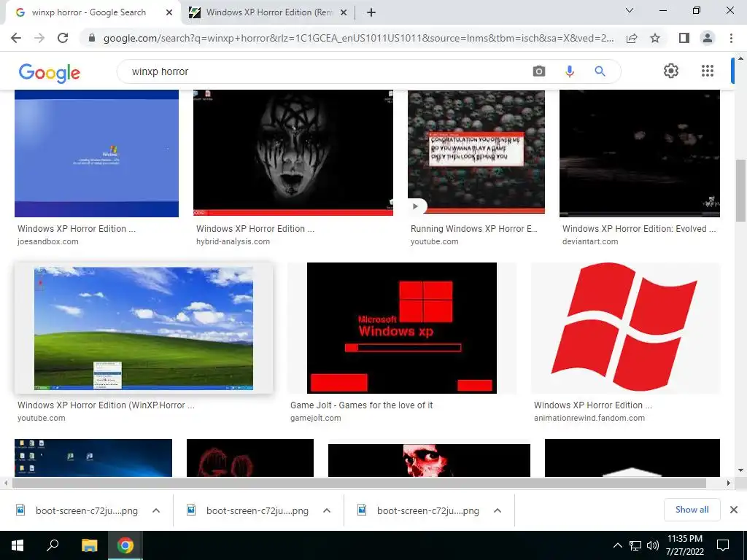Open the Bliss wallpaper thumbnail
Viewport: 747px width, 560px height.
[144, 328]
